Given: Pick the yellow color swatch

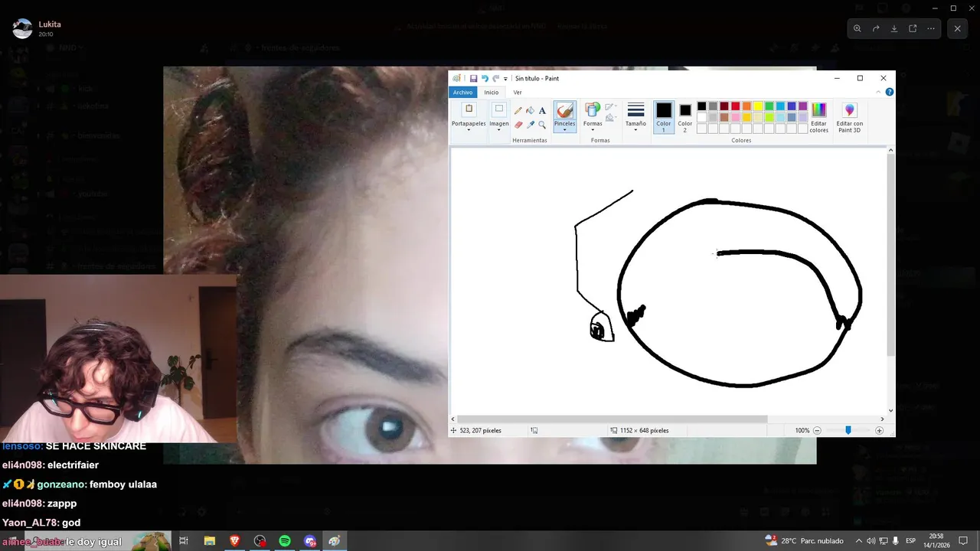Looking at the screenshot, I should 758,106.
